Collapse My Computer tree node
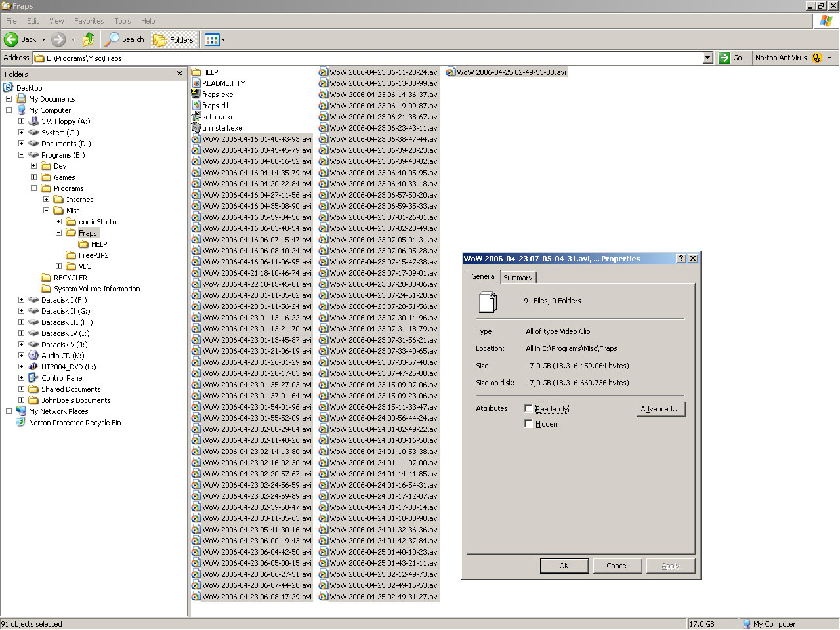The height and width of the screenshot is (630, 840). coord(9,110)
